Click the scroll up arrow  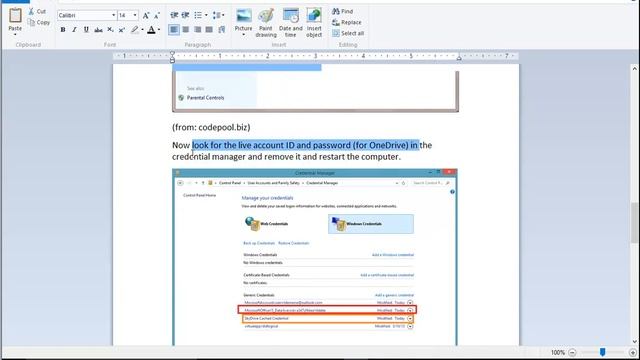point(634,69)
